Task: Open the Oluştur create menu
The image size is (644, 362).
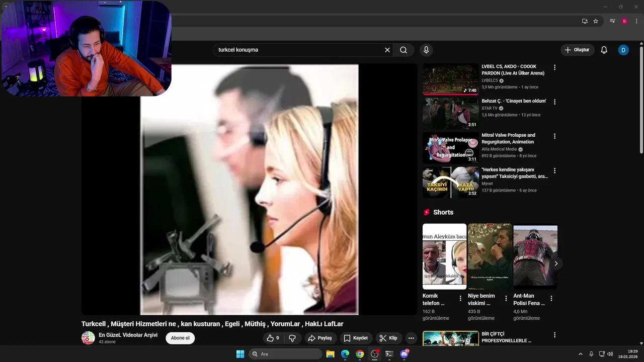Action: [577, 50]
